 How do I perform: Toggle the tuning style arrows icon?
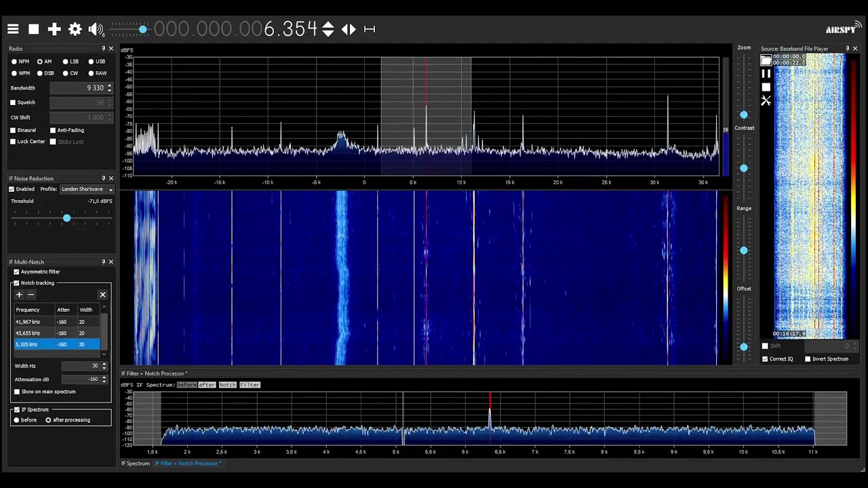coord(349,29)
